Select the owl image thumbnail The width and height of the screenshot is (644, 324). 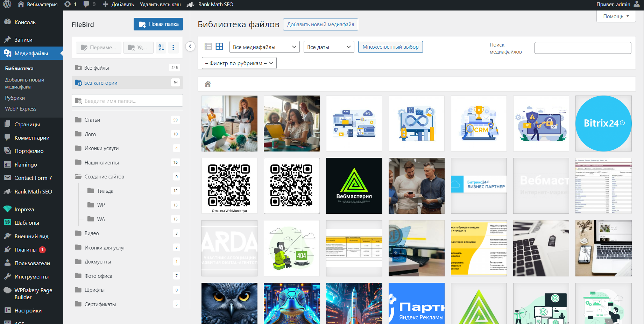(229, 303)
